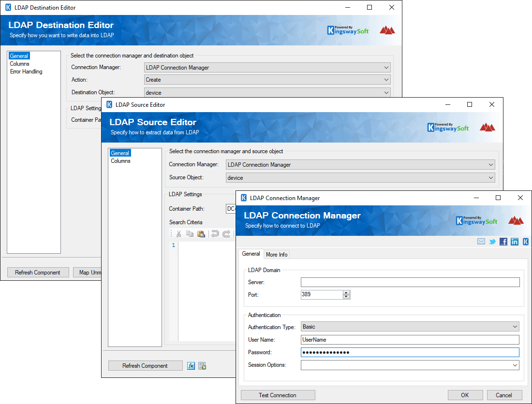Screen dimensions: 532x404
Task: Open the fx expression editor icon
Action: pyautogui.click(x=191, y=366)
